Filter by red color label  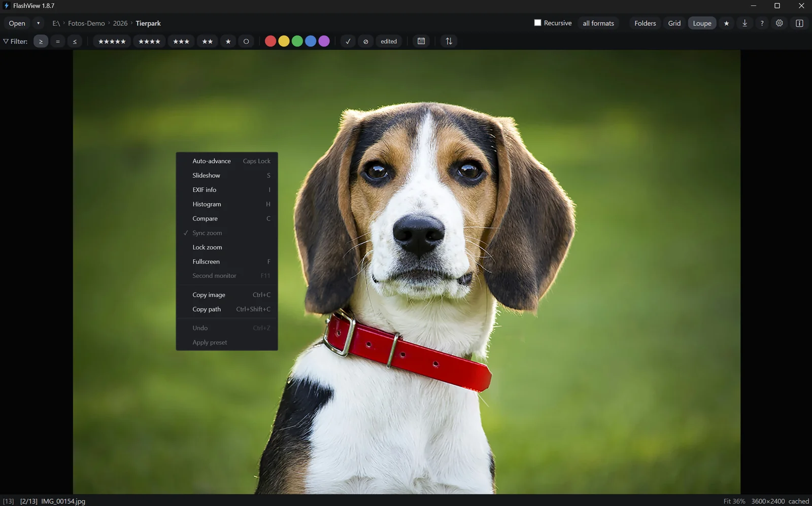pyautogui.click(x=270, y=42)
